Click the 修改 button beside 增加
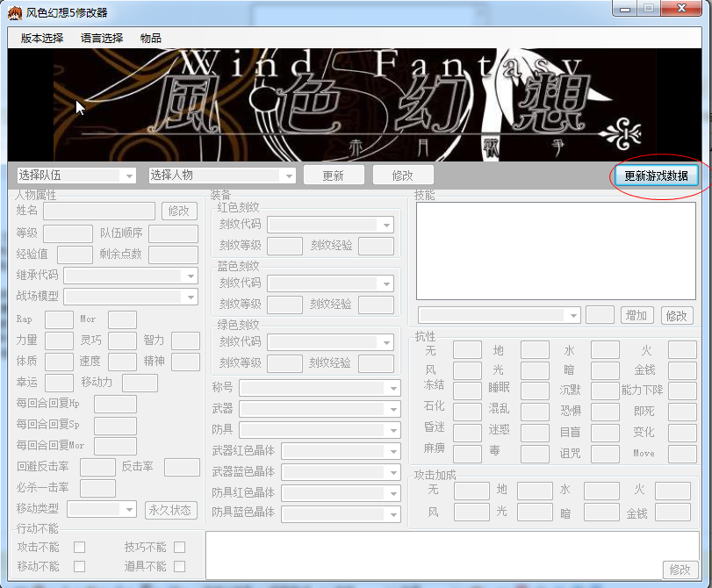The height and width of the screenshot is (588, 712). coord(677,316)
